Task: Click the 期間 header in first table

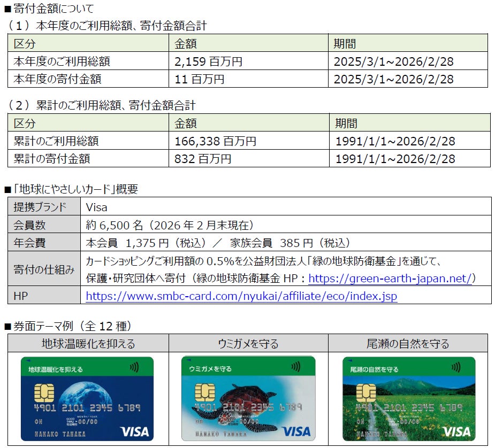Action: click(408, 43)
